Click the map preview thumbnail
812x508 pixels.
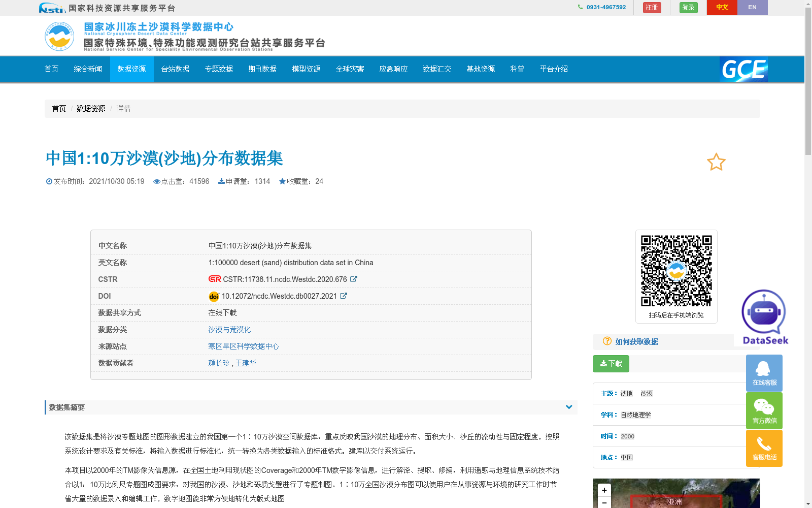pos(676,493)
